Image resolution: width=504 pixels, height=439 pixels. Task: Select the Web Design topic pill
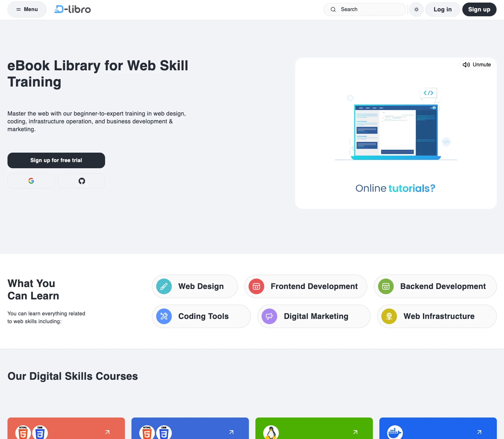195,286
